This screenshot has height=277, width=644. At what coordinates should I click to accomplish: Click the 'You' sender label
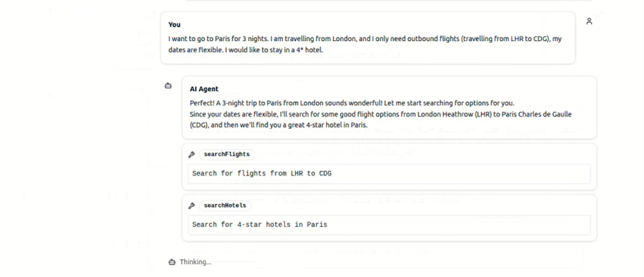tap(174, 25)
